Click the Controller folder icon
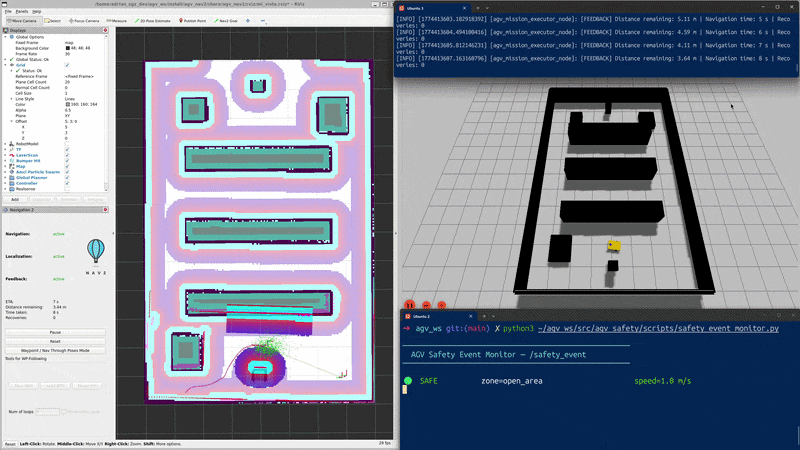The width and height of the screenshot is (800, 450). tap(12, 183)
